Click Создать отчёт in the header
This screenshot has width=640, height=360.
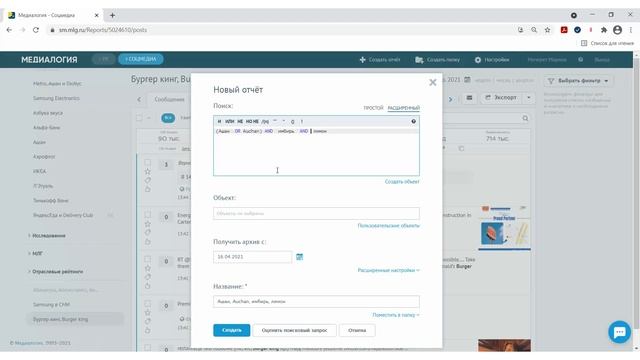click(380, 60)
